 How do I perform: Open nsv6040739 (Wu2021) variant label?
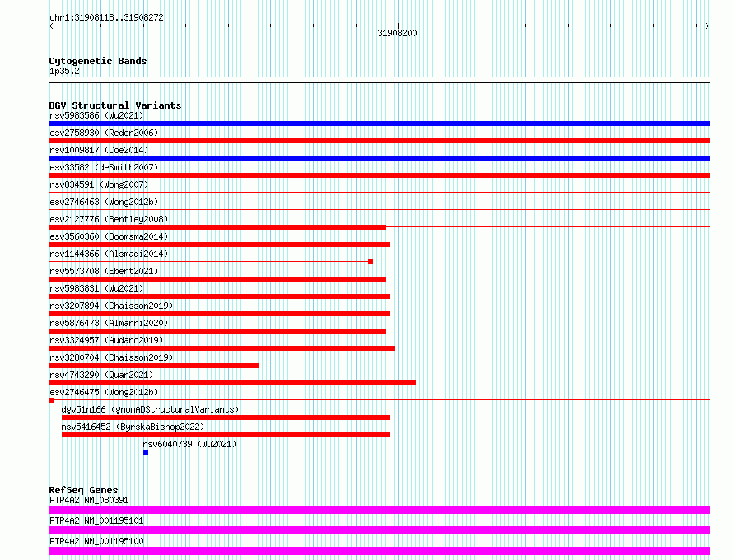(x=189, y=444)
